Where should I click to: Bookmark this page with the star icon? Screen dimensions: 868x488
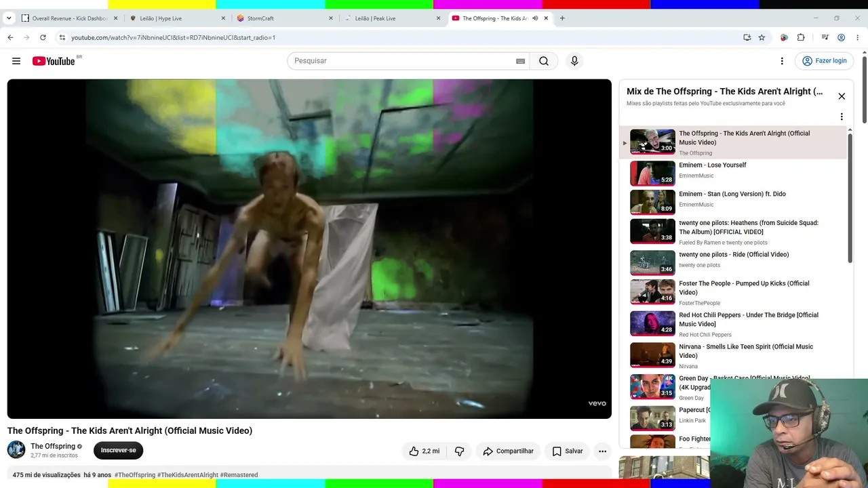[x=762, y=37]
